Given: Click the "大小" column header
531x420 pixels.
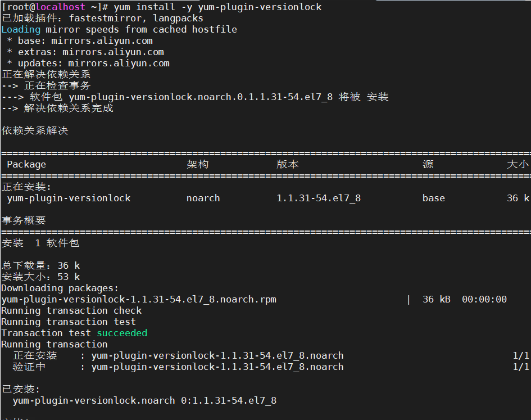Looking at the screenshot, I should 518,164.
